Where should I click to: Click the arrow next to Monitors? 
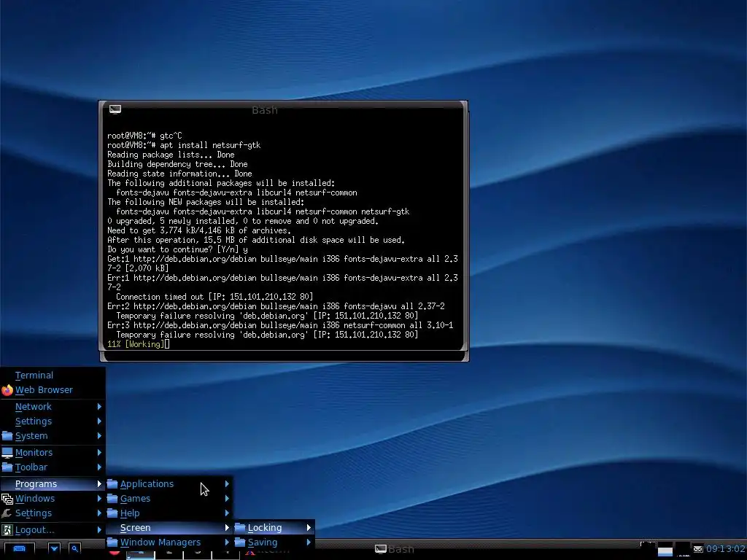99,452
